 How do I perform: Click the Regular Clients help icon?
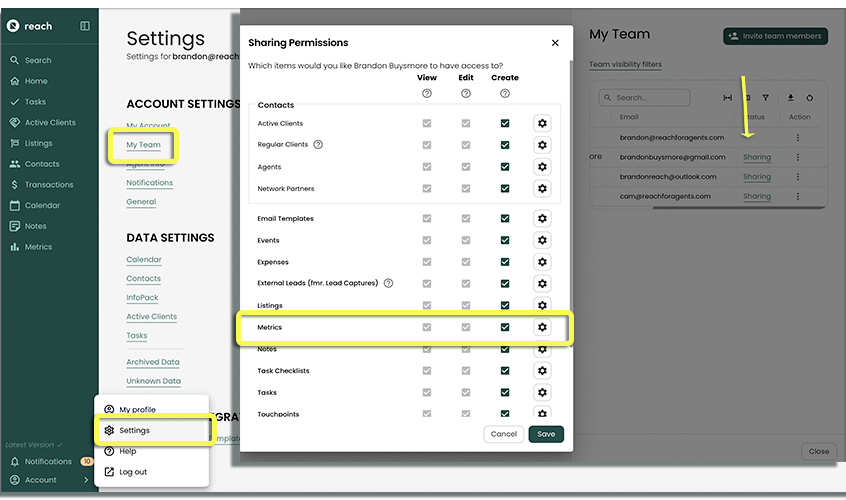[x=318, y=145]
